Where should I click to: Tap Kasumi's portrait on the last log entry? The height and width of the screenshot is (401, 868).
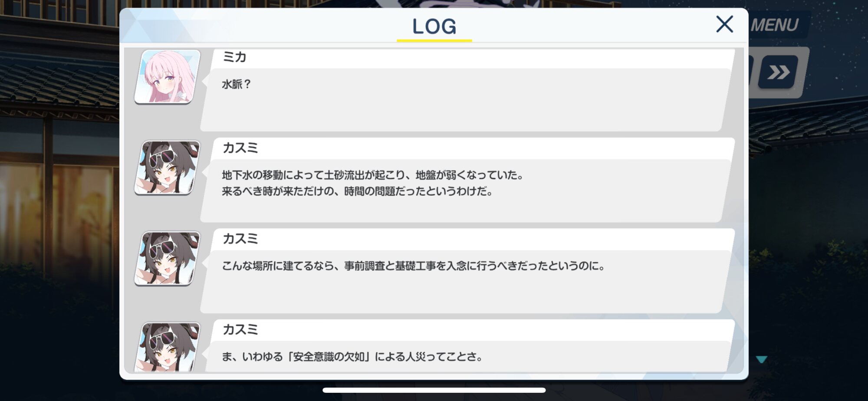tap(167, 347)
